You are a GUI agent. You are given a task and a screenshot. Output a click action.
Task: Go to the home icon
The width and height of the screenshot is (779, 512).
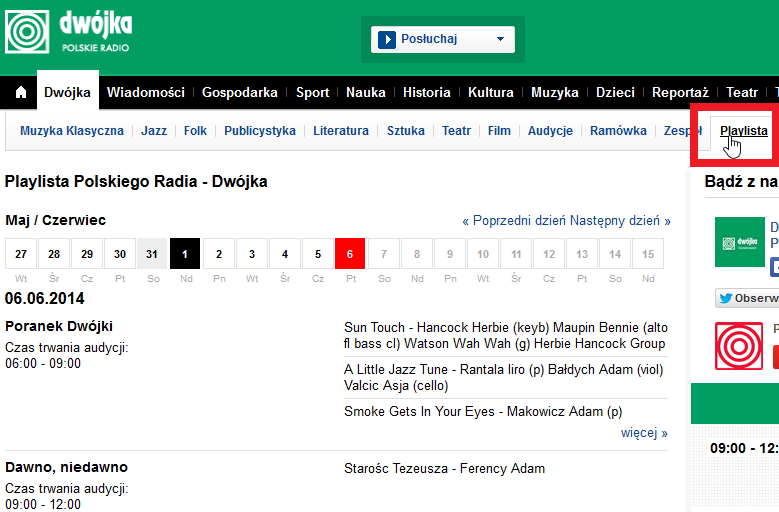coord(21,92)
